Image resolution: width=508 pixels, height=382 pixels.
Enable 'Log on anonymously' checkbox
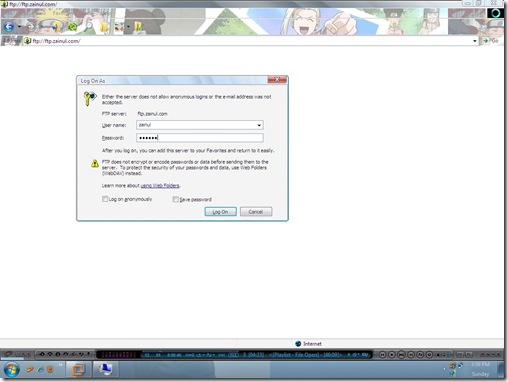[x=105, y=199]
